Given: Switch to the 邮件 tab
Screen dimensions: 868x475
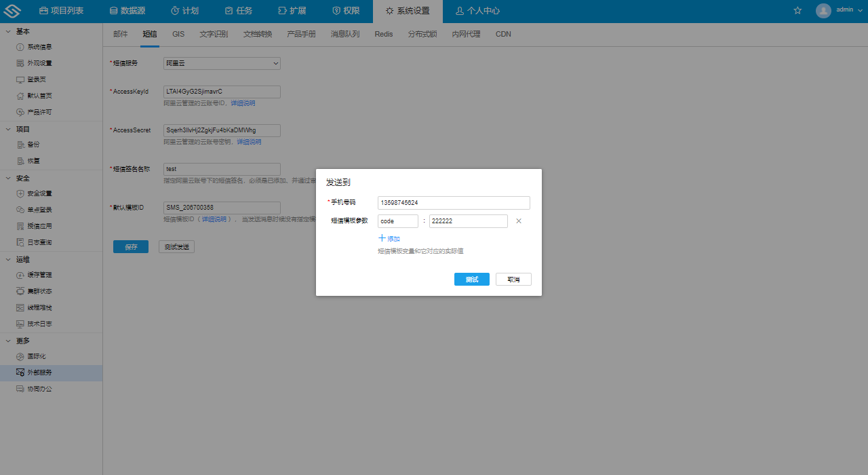Looking at the screenshot, I should pyautogui.click(x=120, y=34).
